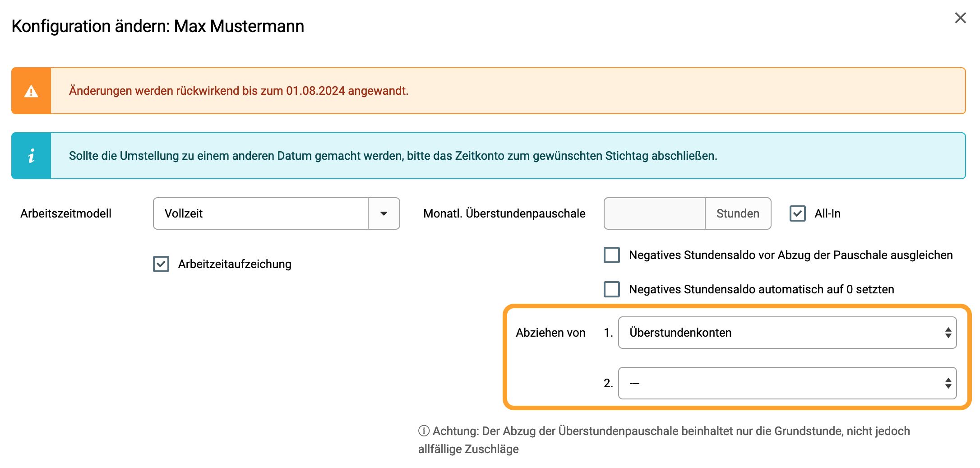
Task: Click the Achtung note about Überstundenpauschale
Action: click(x=664, y=440)
